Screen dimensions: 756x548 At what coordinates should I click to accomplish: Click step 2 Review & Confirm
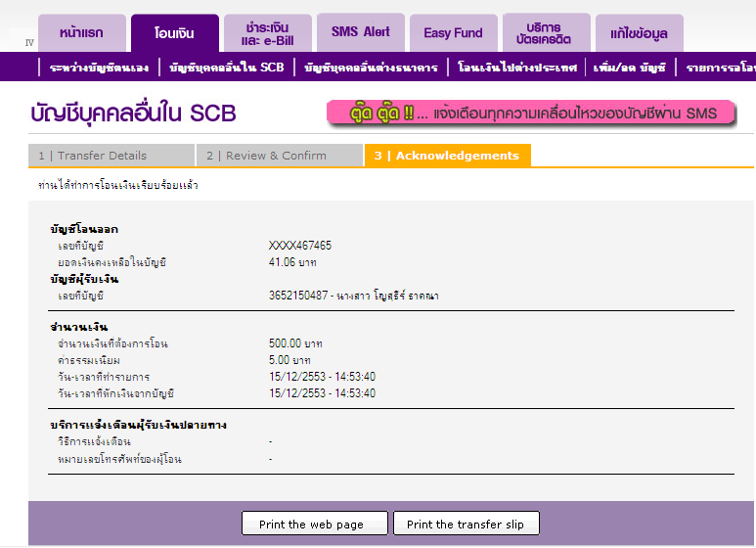pyautogui.click(x=279, y=156)
